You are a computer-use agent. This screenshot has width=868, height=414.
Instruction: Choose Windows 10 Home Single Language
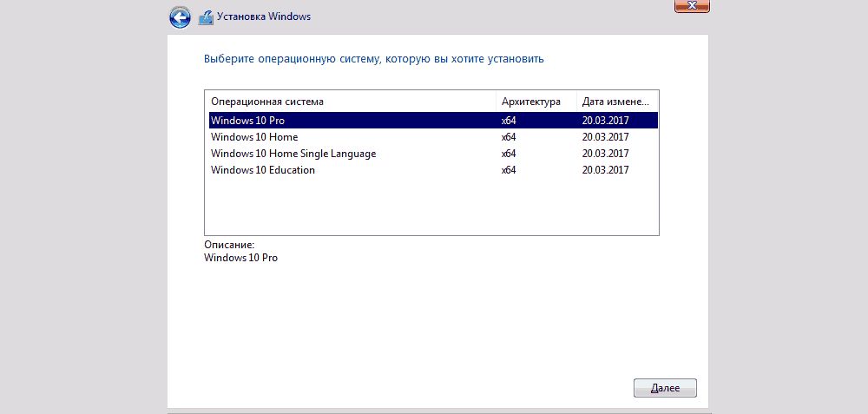(x=293, y=154)
